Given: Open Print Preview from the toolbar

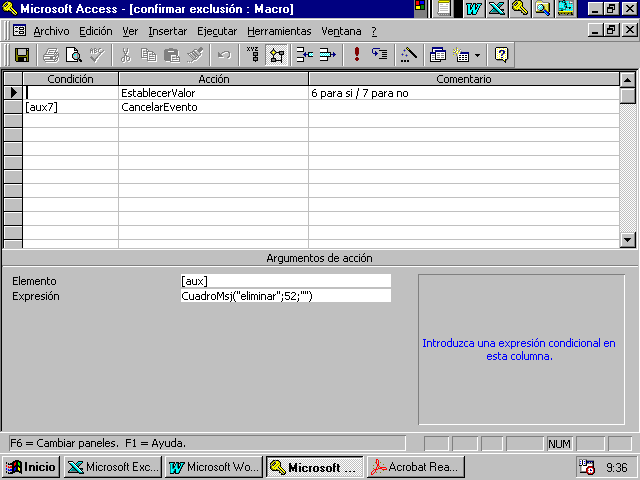Looking at the screenshot, I should [x=74, y=55].
